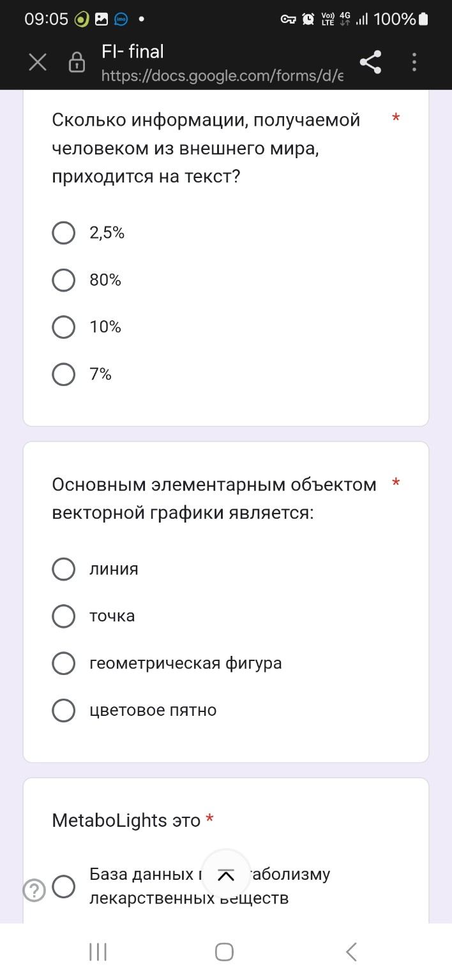The image size is (452, 980).
Task: Open recent apps from the navigation bar
Action: tap(97, 951)
